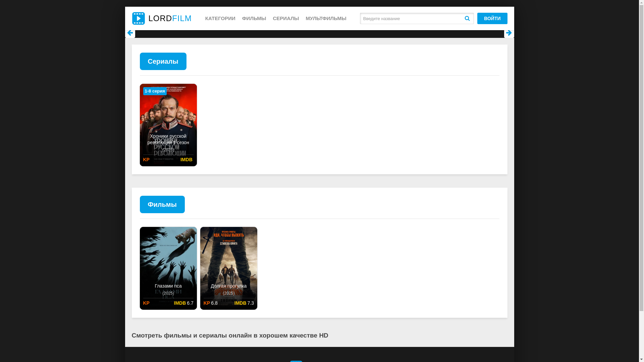
Task: Open the Хроники русской революции poster
Action: pos(168,114)
